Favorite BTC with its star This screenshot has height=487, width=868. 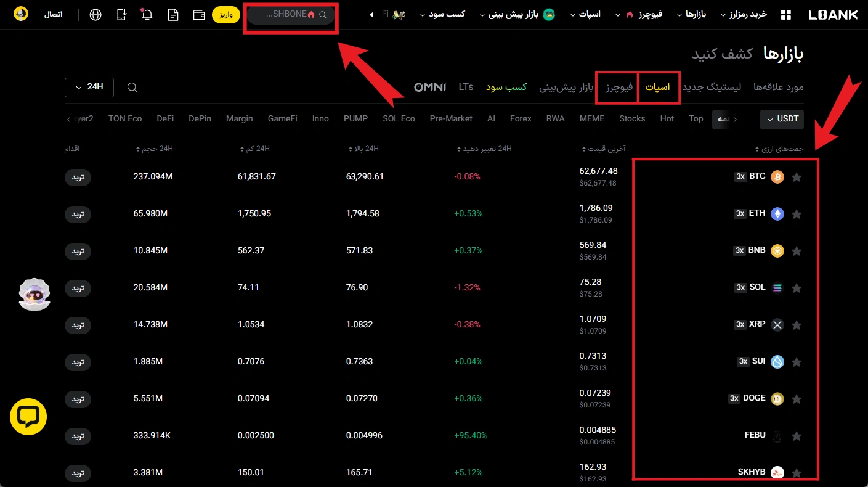coord(797,178)
